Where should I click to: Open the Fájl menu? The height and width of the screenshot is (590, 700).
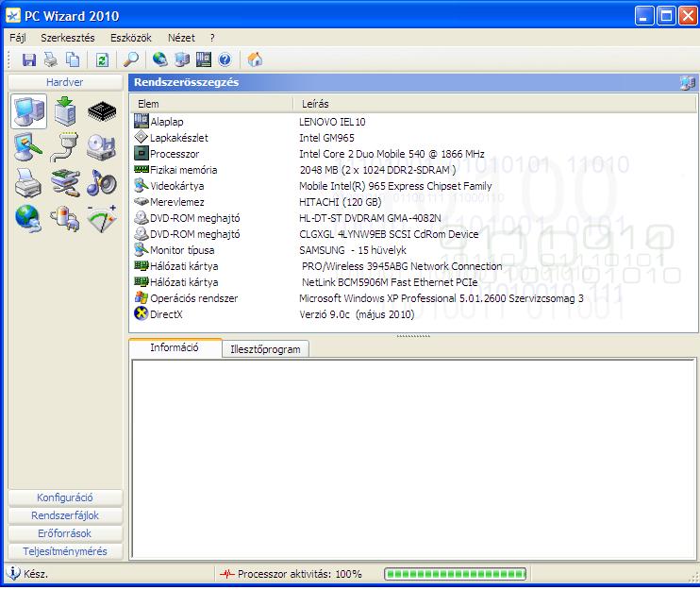coord(18,38)
